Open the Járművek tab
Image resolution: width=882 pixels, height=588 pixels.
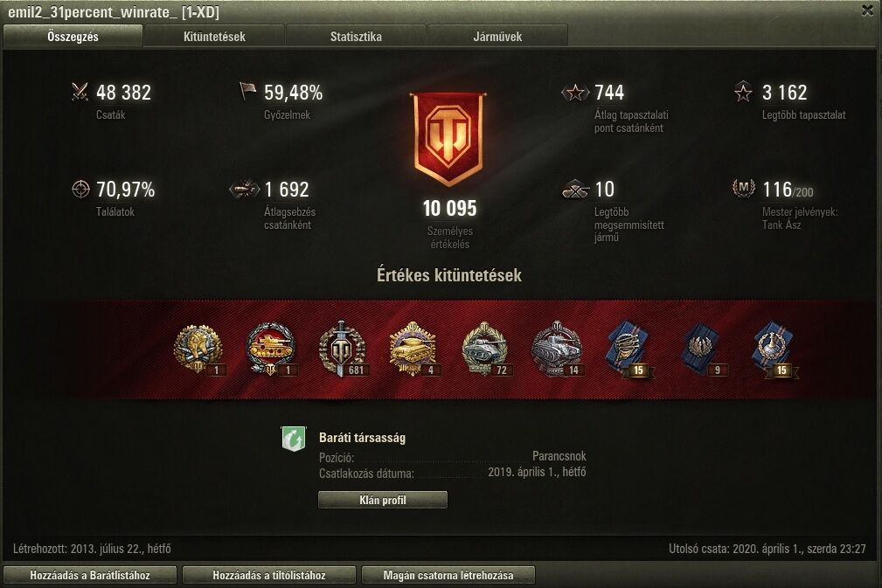497,37
